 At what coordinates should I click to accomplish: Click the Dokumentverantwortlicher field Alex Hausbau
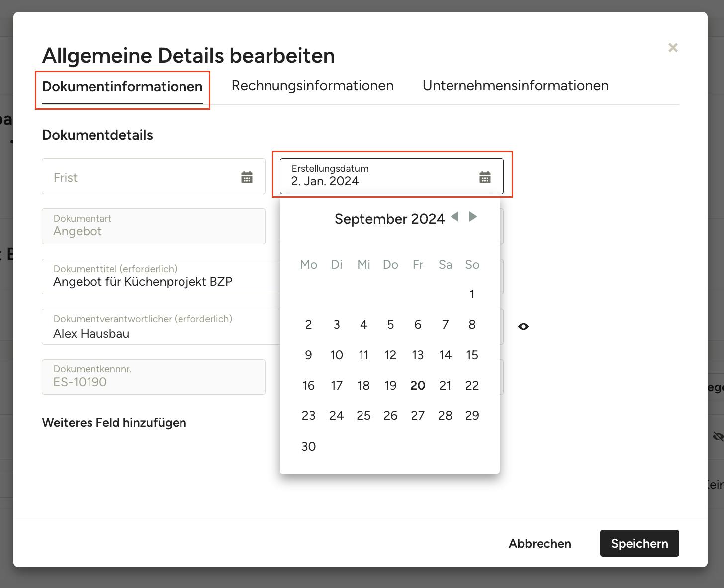[x=159, y=327]
